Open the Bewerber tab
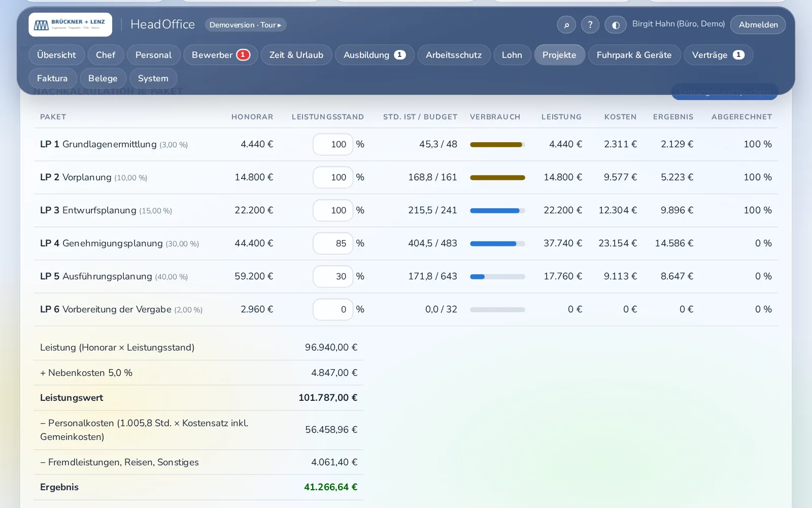This screenshot has width=812, height=508. click(221, 55)
